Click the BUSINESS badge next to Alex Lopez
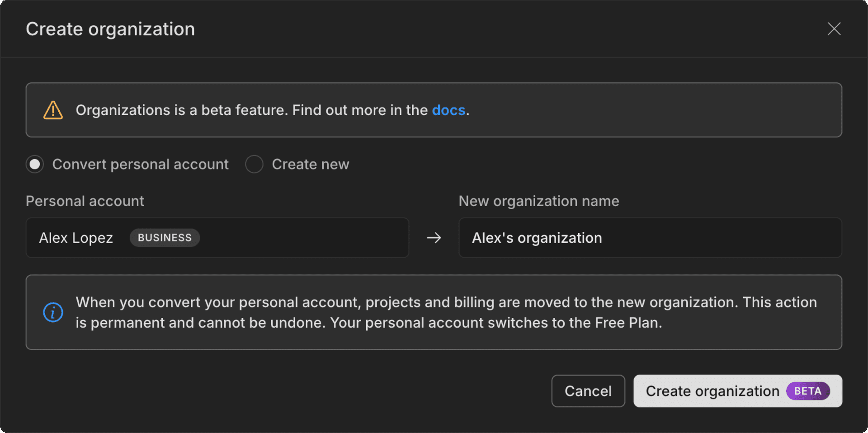 pos(165,238)
